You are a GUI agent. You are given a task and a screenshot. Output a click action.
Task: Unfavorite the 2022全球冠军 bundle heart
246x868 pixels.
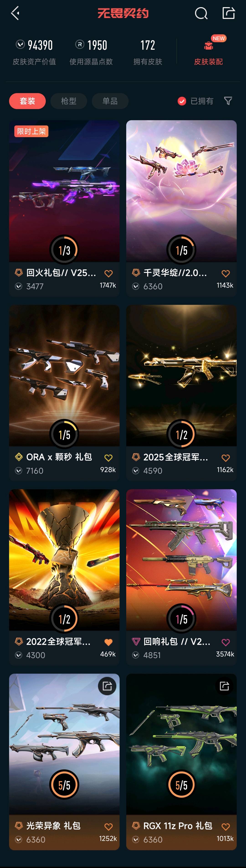coord(108,642)
